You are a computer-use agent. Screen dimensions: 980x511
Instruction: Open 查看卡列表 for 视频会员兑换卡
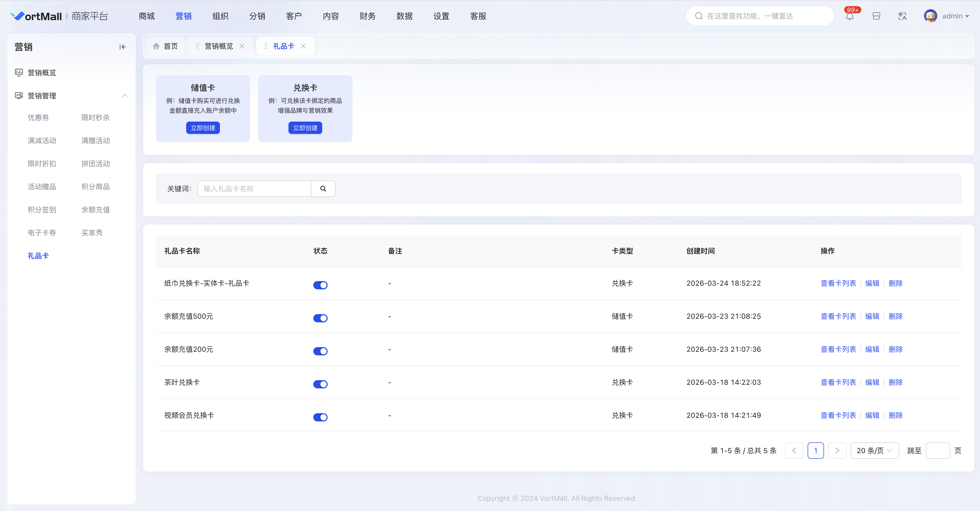point(838,415)
